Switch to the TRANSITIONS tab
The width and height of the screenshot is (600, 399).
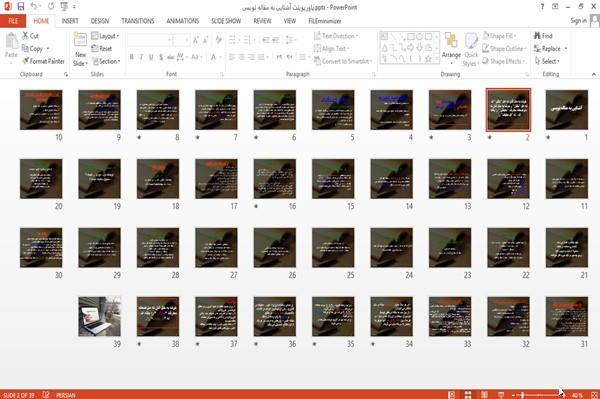point(138,21)
